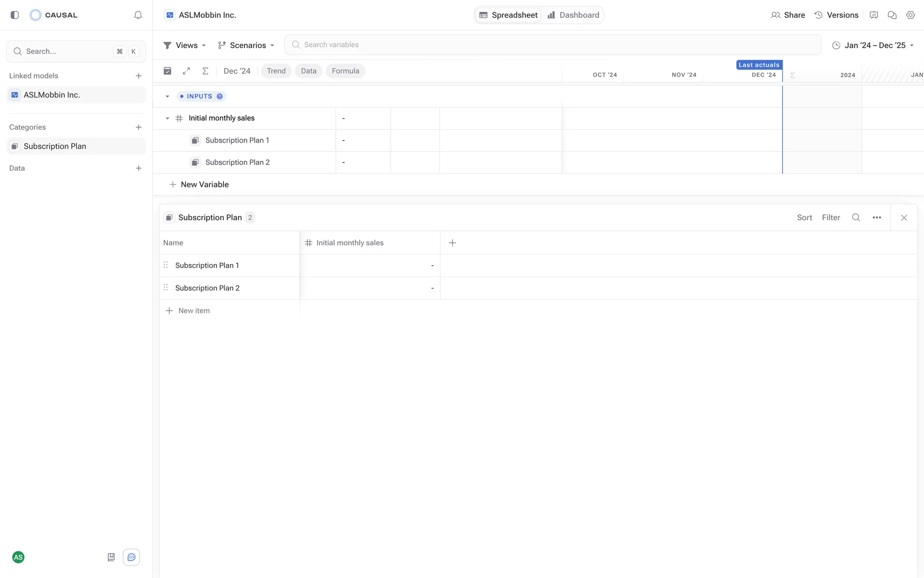Open the help chat icon at bottom
The width and height of the screenshot is (924, 578).
131,557
